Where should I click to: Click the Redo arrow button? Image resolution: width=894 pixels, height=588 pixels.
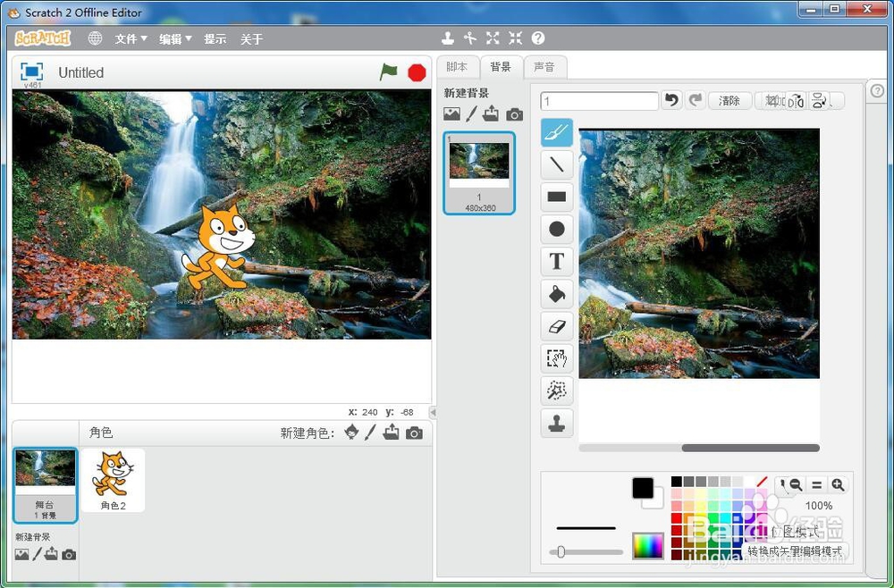695,100
